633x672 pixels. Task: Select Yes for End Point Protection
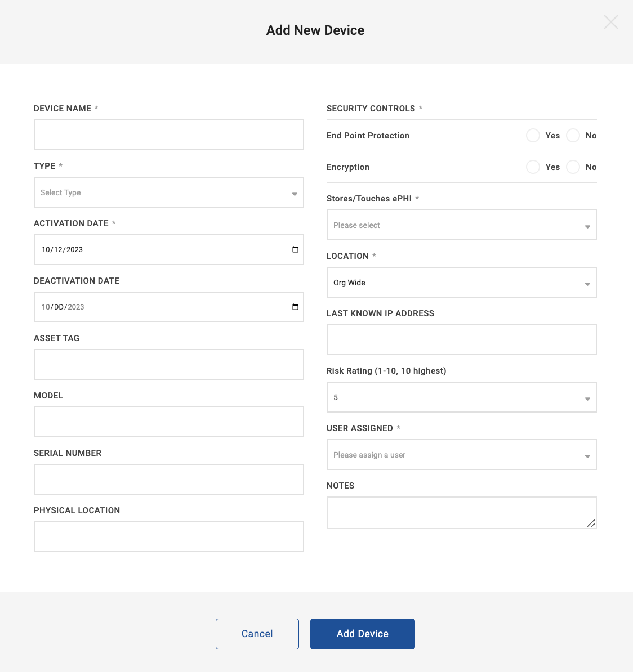[533, 136]
